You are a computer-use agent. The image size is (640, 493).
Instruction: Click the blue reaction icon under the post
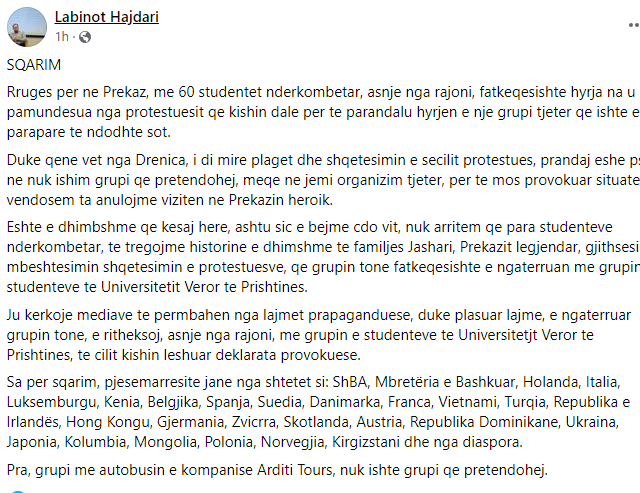click(x=18, y=491)
